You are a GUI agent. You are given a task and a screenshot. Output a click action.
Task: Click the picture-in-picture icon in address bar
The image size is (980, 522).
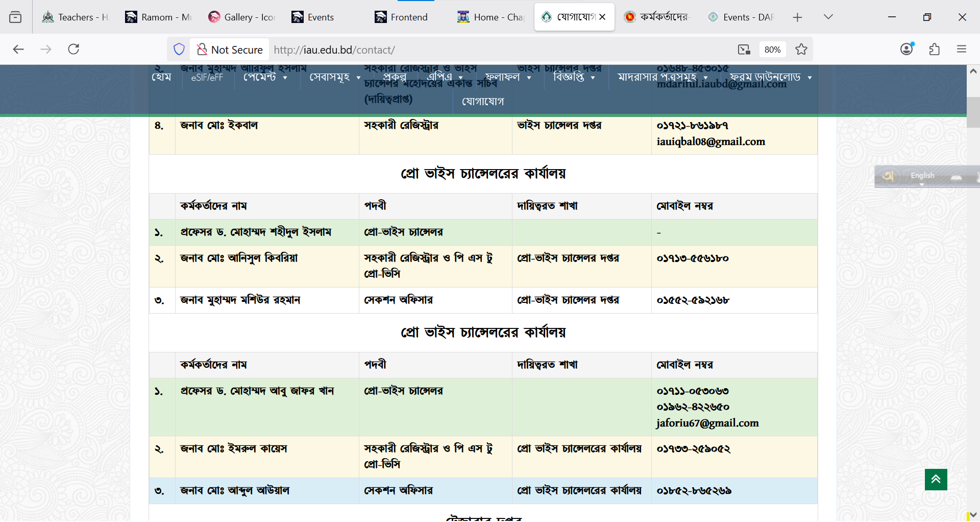(x=744, y=50)
